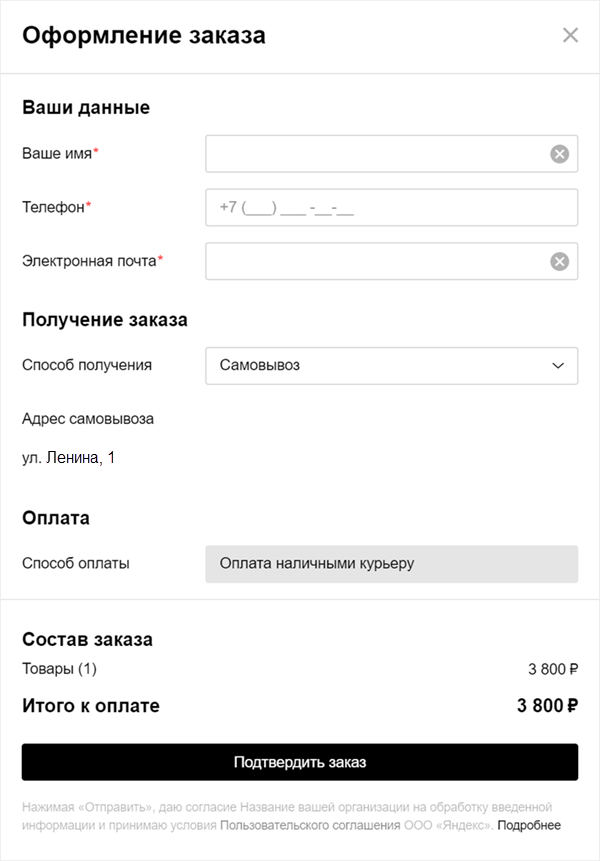This screenshot has height=861, width=600.
Task: Click the Ваше имя input field
Action: [x=375, y=154]
